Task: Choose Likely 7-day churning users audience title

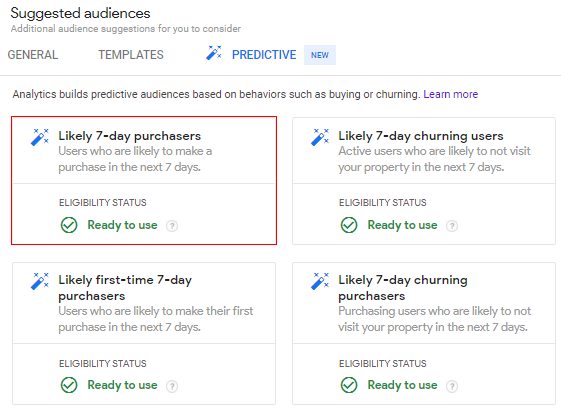Action: pyautogui.click(x=421, y=136)
